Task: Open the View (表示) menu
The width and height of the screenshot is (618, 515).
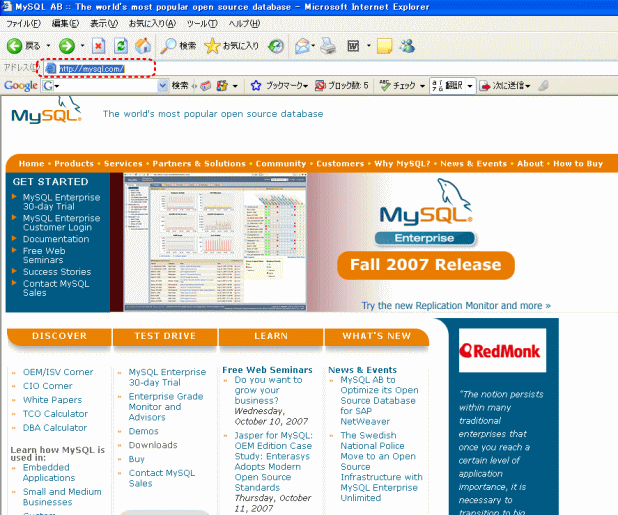Action: tap(104, 24)
